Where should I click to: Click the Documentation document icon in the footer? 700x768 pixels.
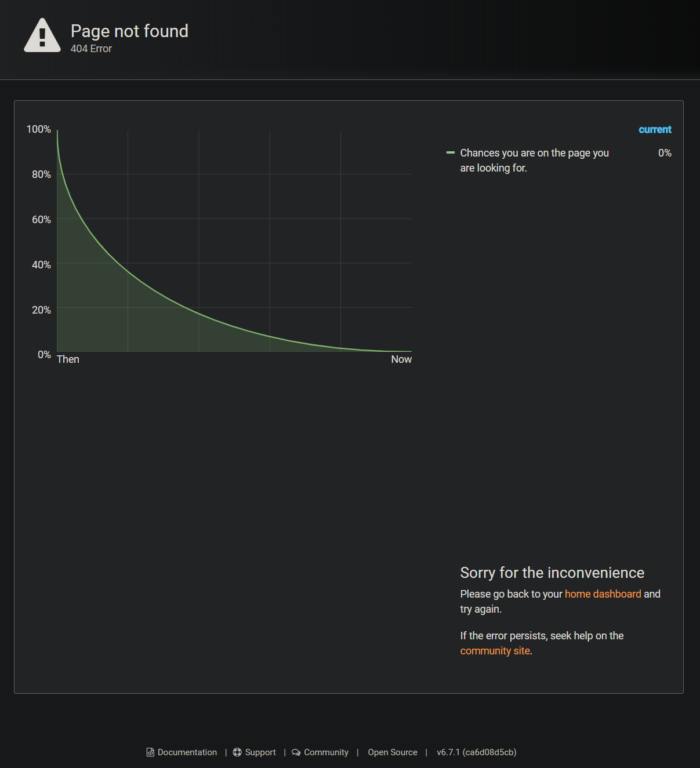[151, 752]
